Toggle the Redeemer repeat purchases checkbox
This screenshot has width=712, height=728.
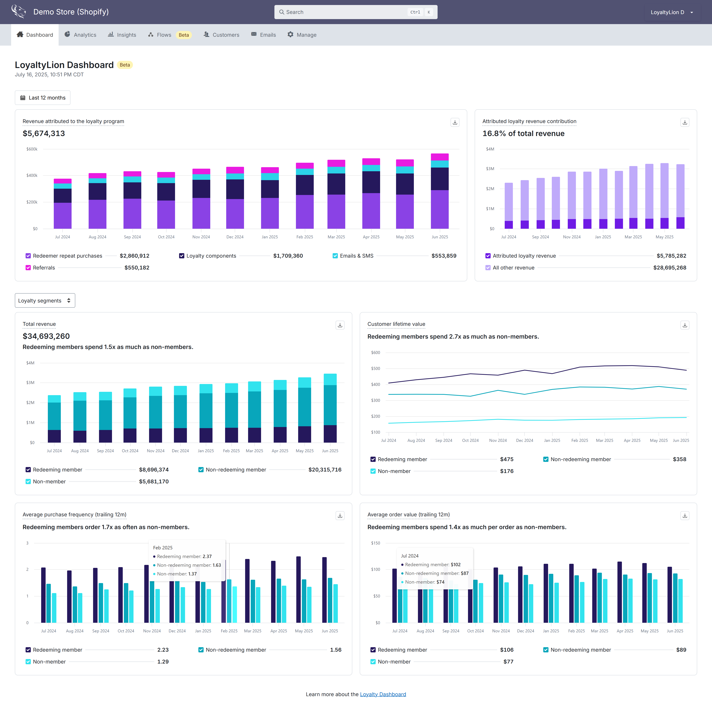point(28,256)
